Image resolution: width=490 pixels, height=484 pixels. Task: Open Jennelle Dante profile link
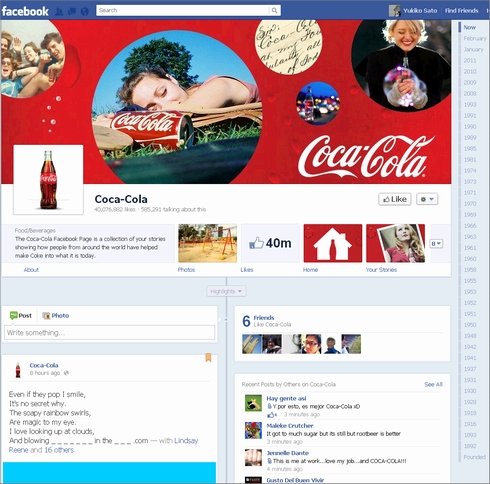(x=288, y=453)
